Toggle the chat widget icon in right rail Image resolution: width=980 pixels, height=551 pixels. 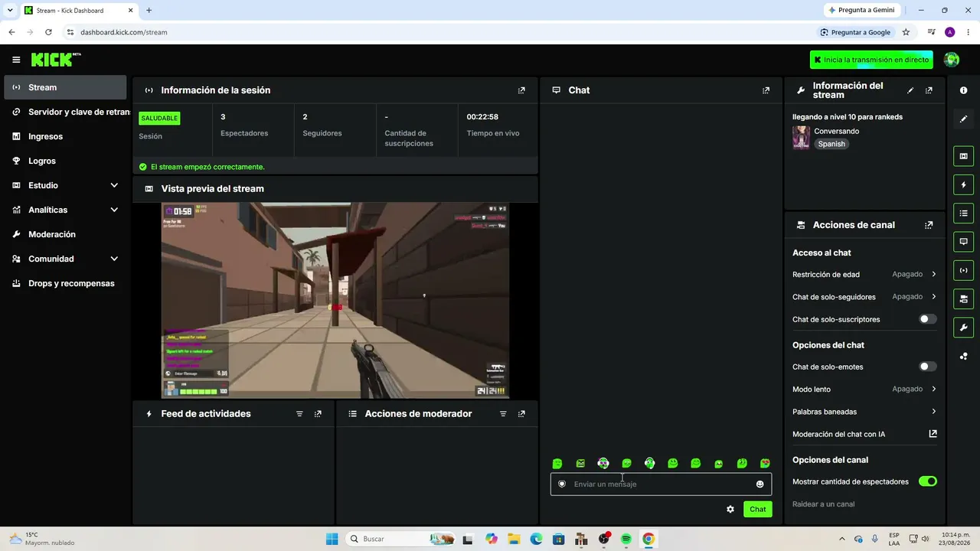(x=963, y=241)
